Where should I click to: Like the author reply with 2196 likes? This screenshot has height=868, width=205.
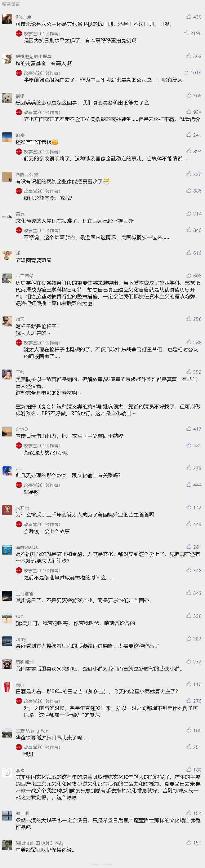pos(193,33)
